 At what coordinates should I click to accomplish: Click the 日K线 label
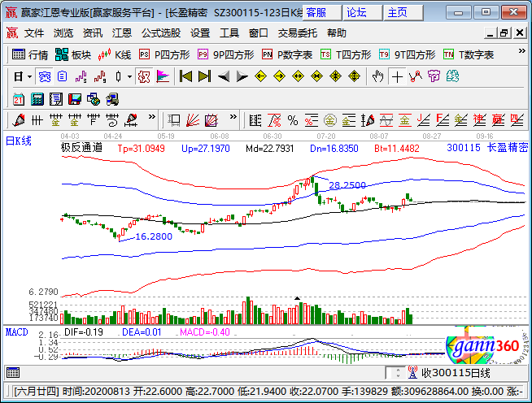pyautogui.click(x=19, y=141)
